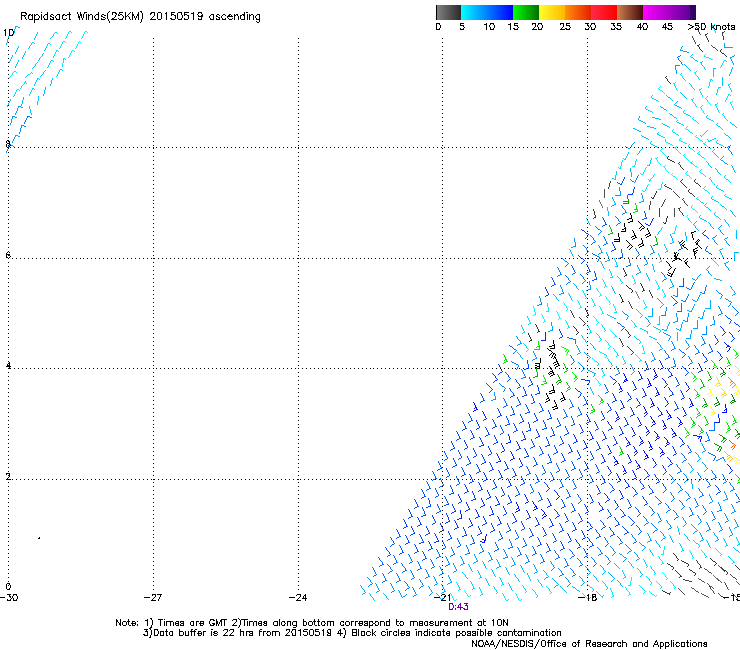This screenshot has height=650, width=740.
Task: Click the longitude axis label '-27'
Action: pyautogui.click(x=153, y=598)
